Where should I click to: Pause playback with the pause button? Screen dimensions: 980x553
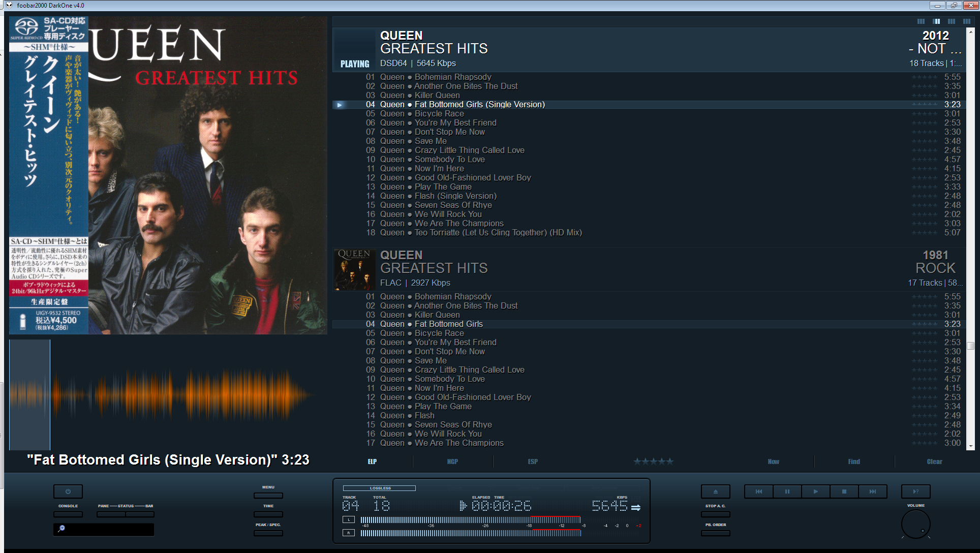(x=787, y=491)
